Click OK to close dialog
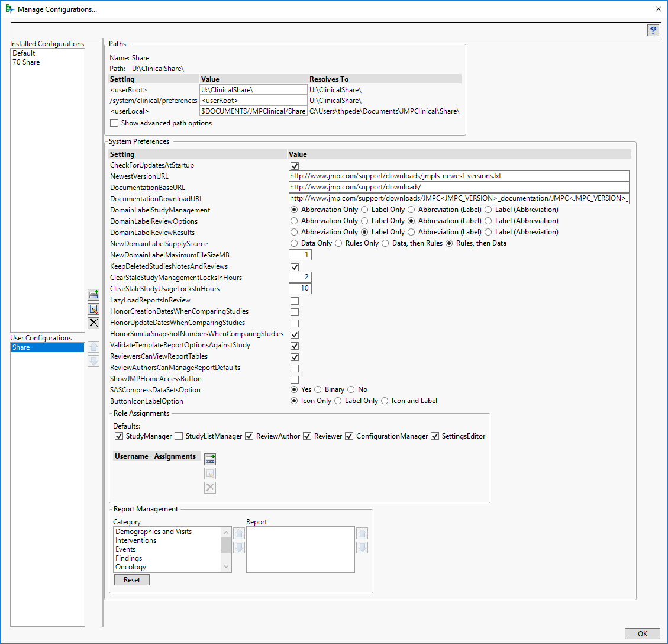 [x=642, y=633]
